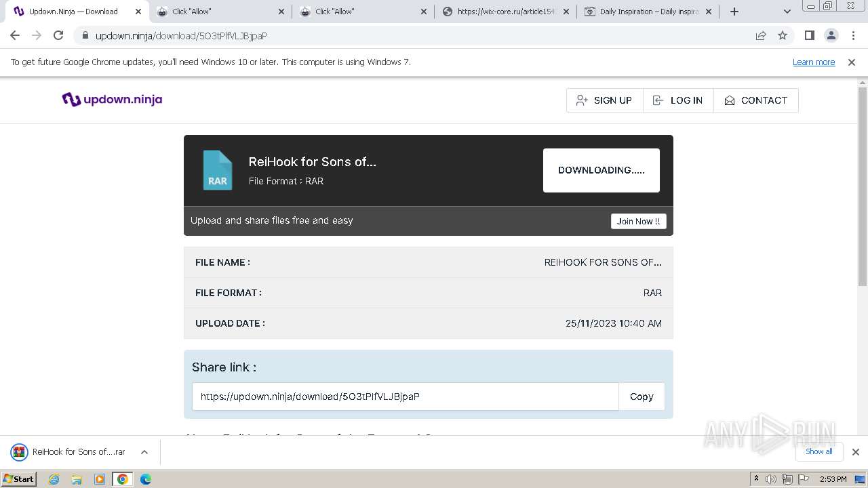The image size is (868, 488).
Task: Click the Join Now !! button
Action: [638, 222]
